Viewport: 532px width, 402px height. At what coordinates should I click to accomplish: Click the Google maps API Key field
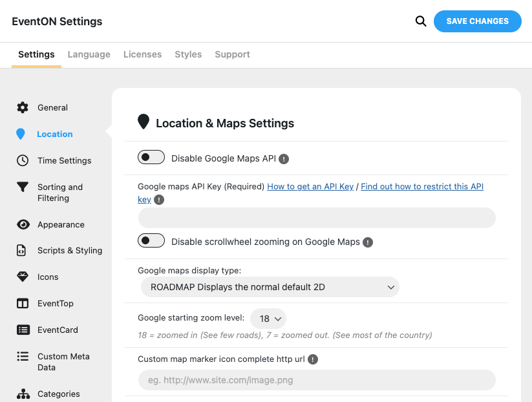click(317, 218)
